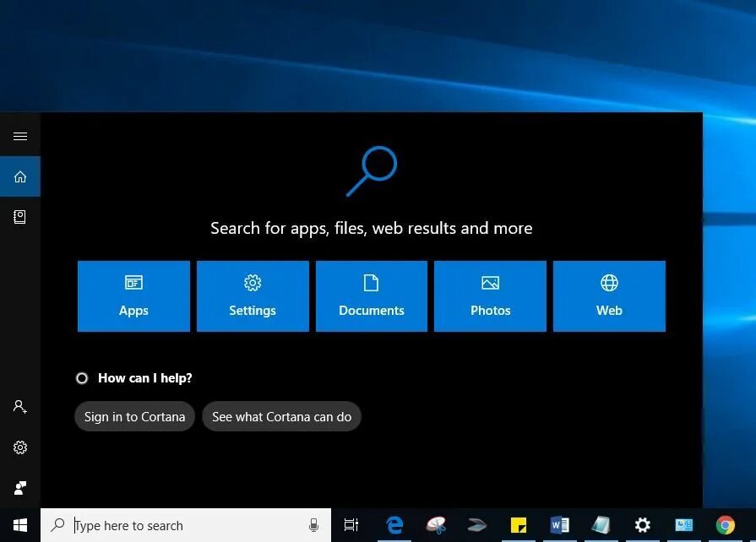Image resolution: width=756 pixels, height=542 pixels.
Task: Open Microsoft Word from taskbar
Action: (x=560, y=524)
